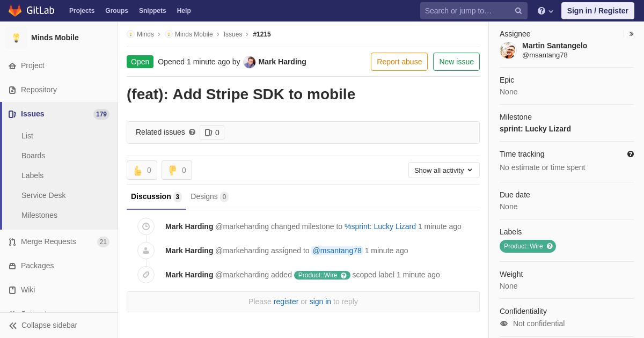Click the Merge Requests count badge 21
The width and height of the screenshot is (644, 338).
click(x=103, y=242)
